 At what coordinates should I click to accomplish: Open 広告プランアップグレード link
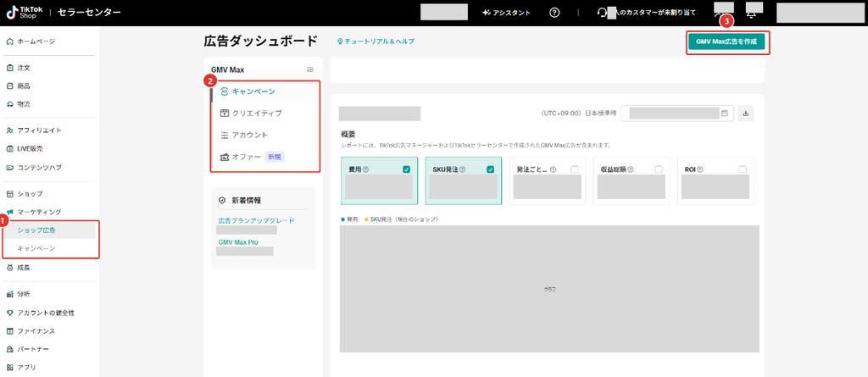pyautogui.click(x=256, y=220)
